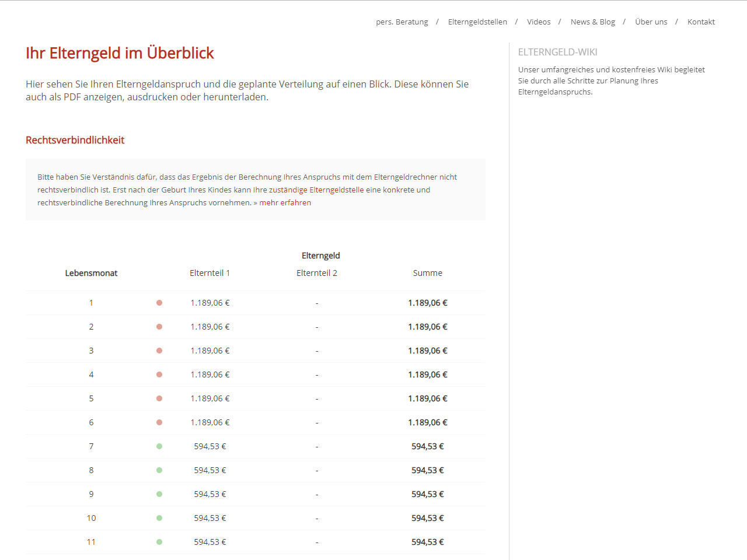Select Lebensmonat number 1
The width and height of the screenshot is (747, 560).
coord(91,303)
